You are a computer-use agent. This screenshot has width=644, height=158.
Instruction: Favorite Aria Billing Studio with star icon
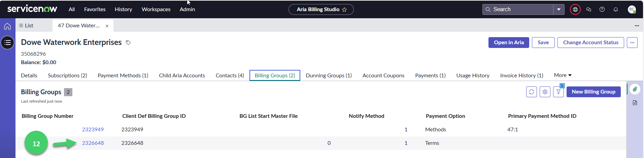[x=344, y=9]
